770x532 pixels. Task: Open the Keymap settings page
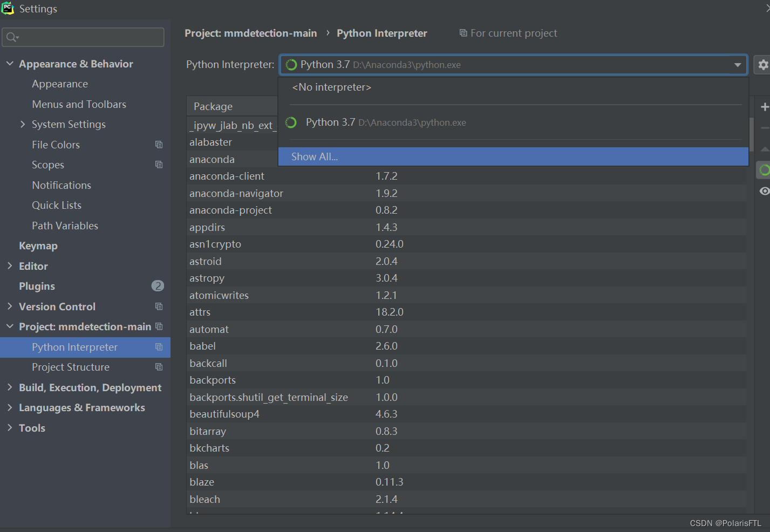38,245
